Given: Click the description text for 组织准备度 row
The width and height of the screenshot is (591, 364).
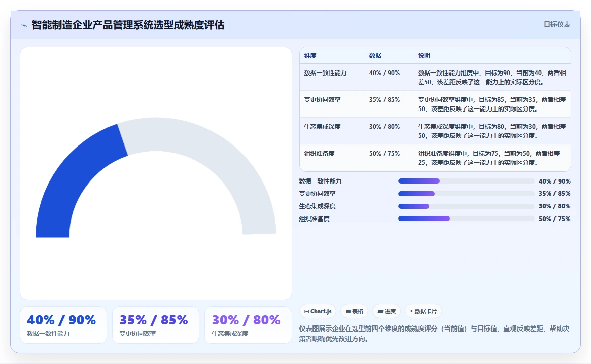Looking at the screenshot, I should (489, 158).
